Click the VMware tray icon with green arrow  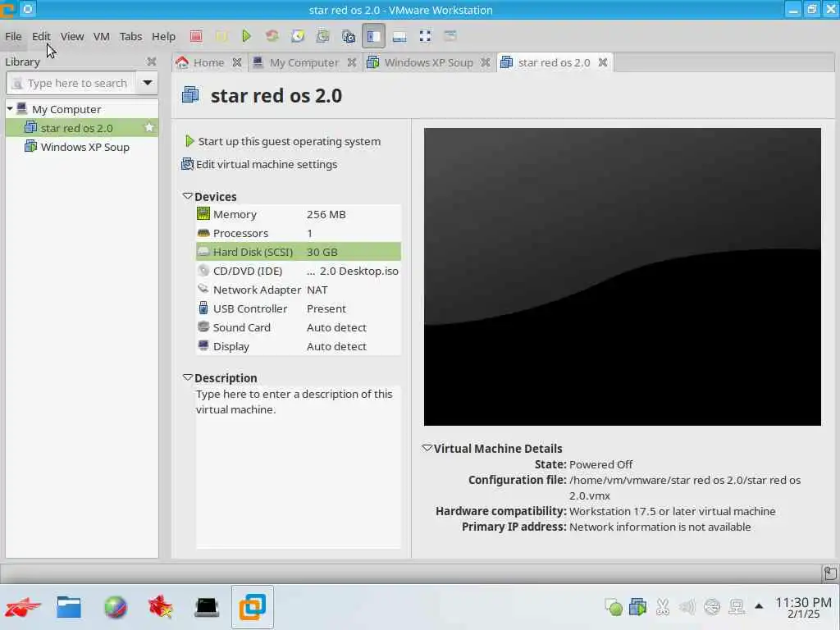638,607
